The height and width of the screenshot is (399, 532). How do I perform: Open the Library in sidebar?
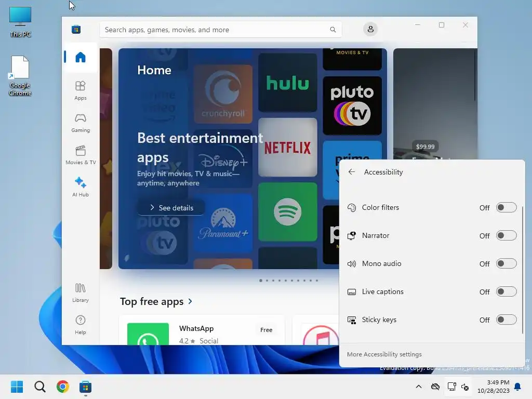point(81,293)
